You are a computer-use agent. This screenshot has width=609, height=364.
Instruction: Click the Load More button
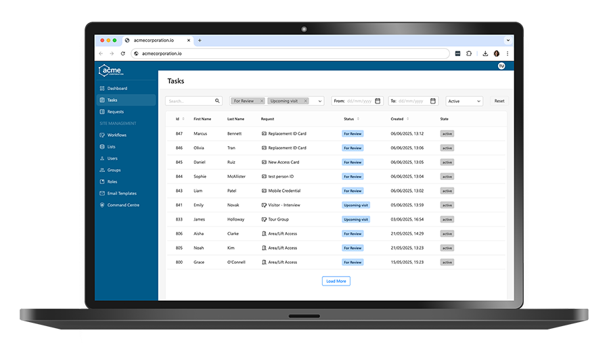click(x=336, y=281)
